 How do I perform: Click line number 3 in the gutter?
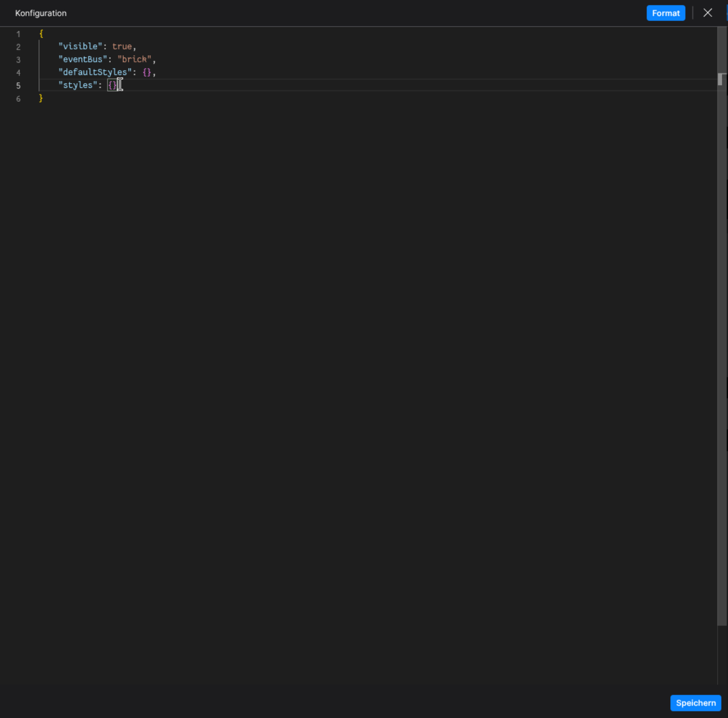(18, 60)
